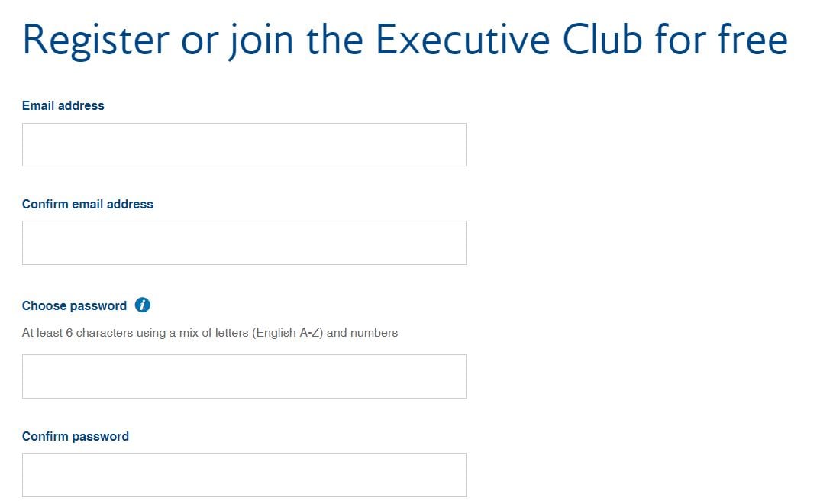Select the last password field on the form
This screenshot has height=504, width=833.
(x=244, y=474)
